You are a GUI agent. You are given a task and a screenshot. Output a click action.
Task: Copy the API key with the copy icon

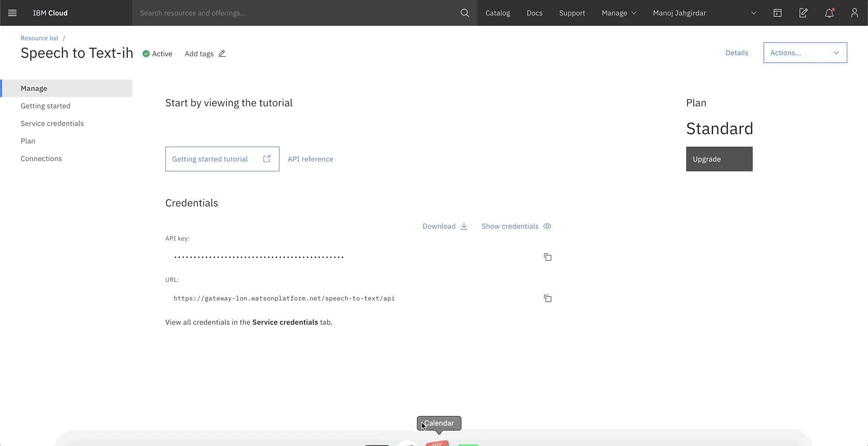click(x=547, y=257)
